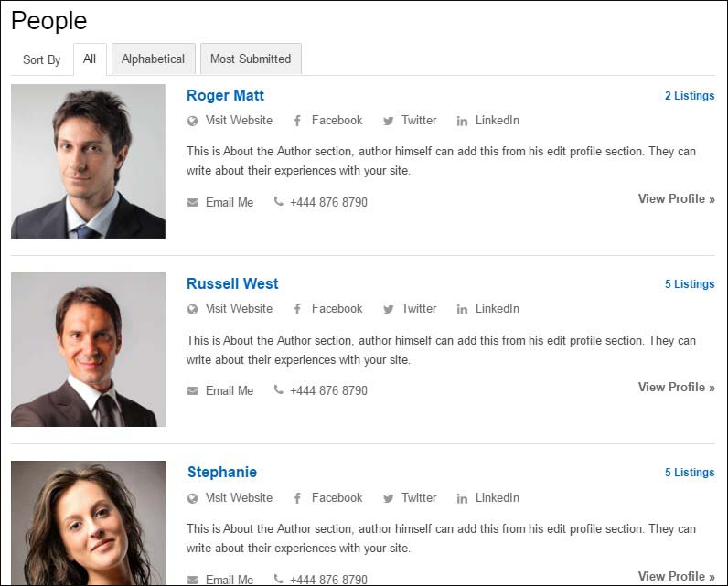The width and height of the screenshot is (728, 586).
Task: Click Email Me text for Roger Matt
Action: [230, 202]
